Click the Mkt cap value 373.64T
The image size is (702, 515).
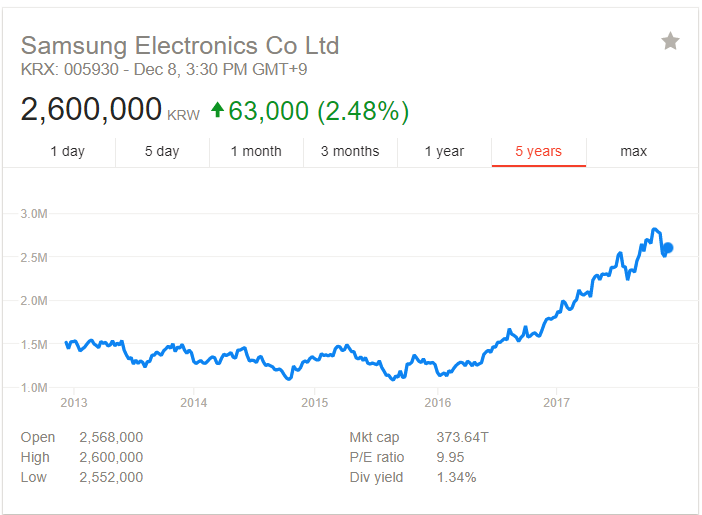point(462,437)
